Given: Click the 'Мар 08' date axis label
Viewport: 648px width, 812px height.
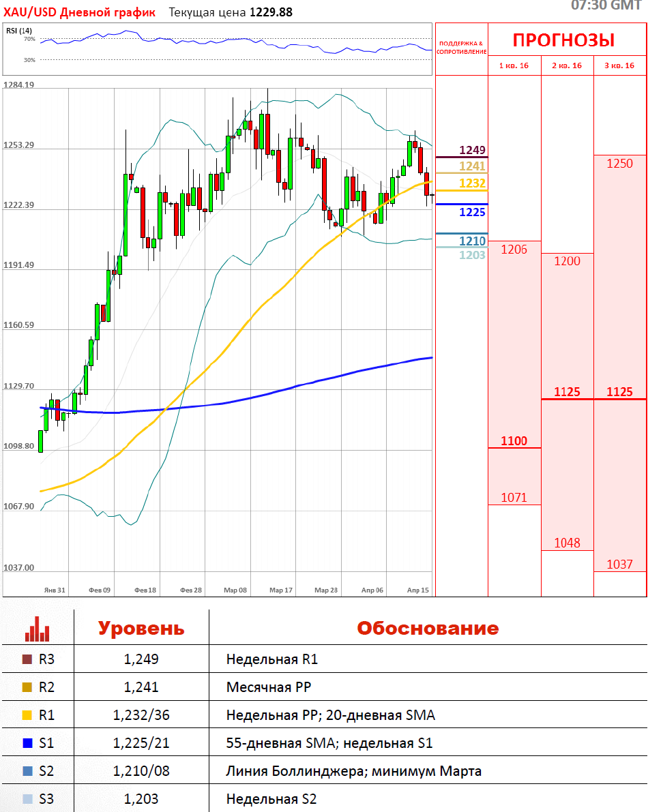Looking at the screenshot, I should click(x=235, y=590).
